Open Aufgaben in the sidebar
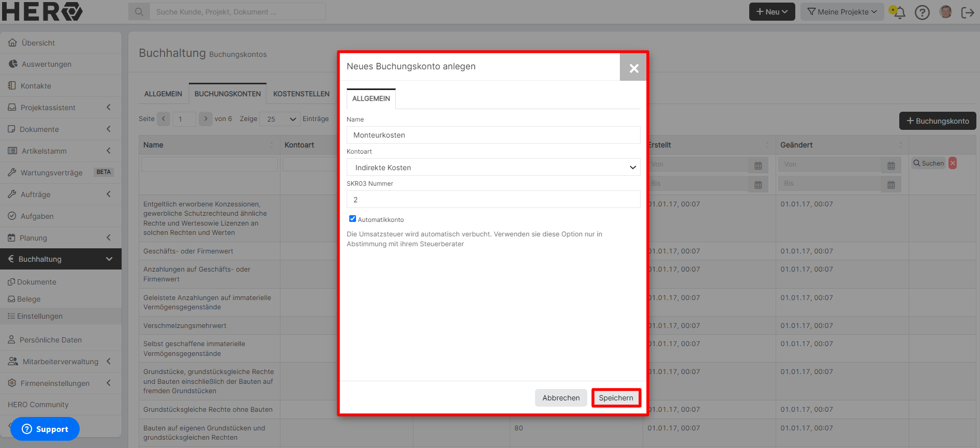The image size is (980, 448). [61, 216]
